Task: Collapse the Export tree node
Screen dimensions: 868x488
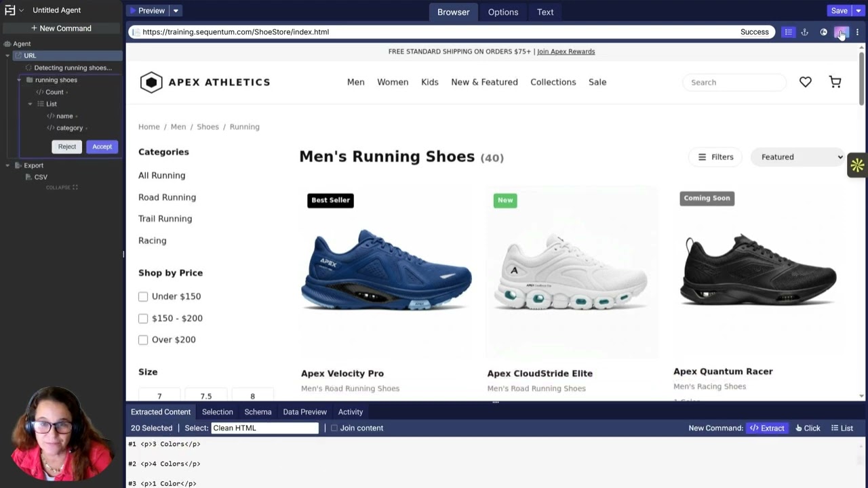Action: click(x=7, y=165)
